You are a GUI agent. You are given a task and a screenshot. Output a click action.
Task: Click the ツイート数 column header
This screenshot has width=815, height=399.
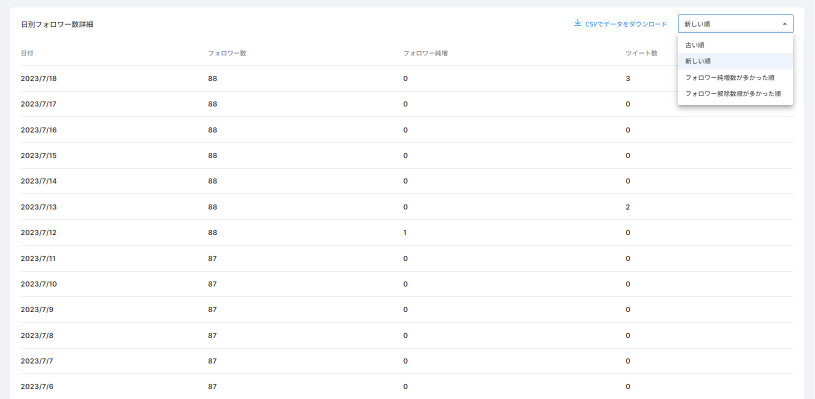(641, 54)
